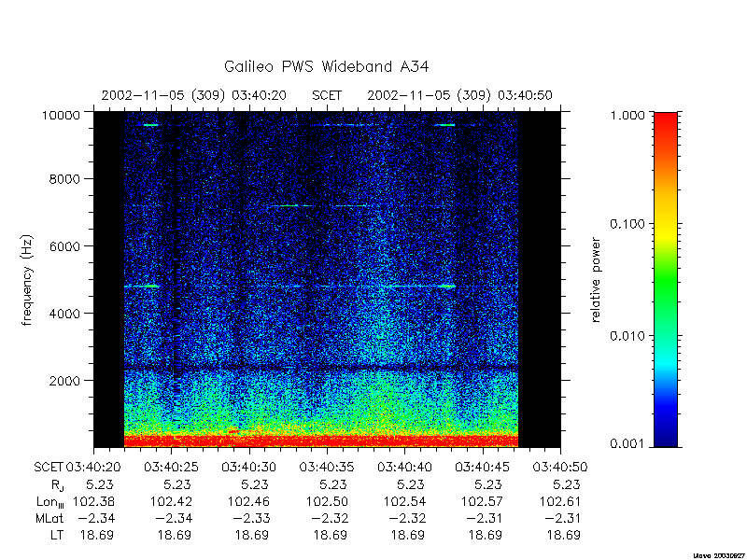
Task: Select the 0.001 color scale value
Action: coord(627,444)
